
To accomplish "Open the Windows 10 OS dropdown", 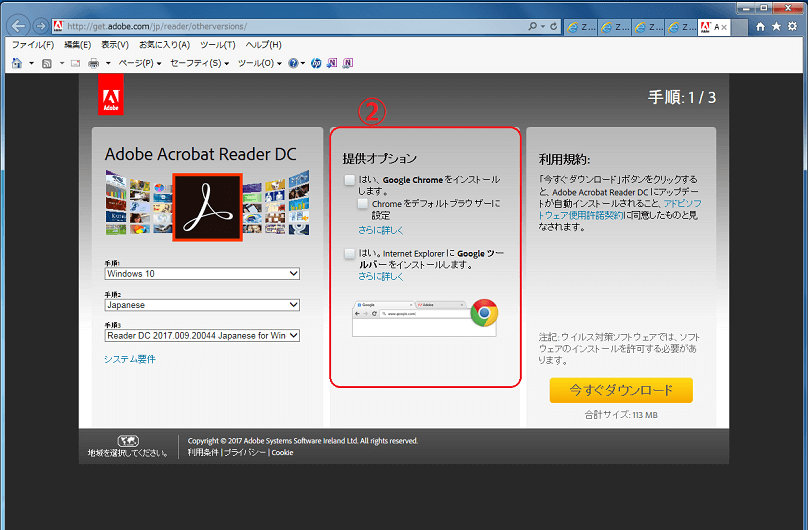I will pos(202,273).
